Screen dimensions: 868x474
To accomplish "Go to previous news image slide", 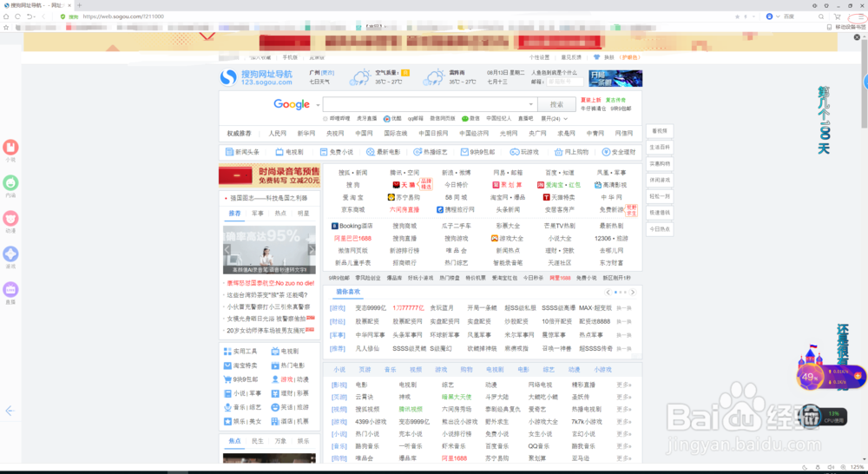I will (x=227, y=250).
